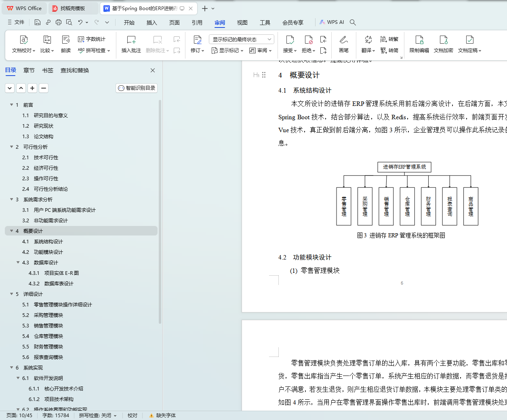Click the print icon in quick access bar
507x420 pixels.
(59, 22)
